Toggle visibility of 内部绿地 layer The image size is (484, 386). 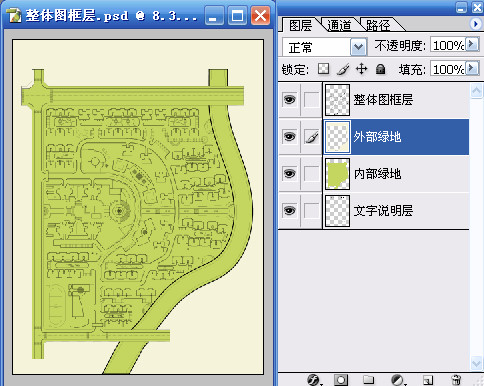pyautogui.click(x=289, y=173)
